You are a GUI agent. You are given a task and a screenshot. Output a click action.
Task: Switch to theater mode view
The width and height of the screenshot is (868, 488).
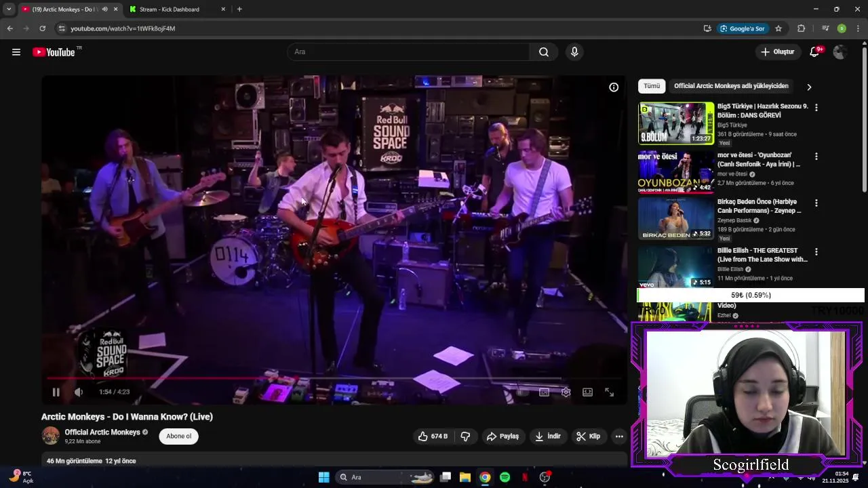click(587, 392)
